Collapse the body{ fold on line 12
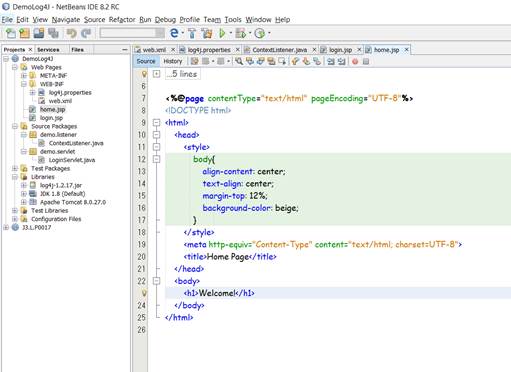511x372 pixels. coord(156,159)
